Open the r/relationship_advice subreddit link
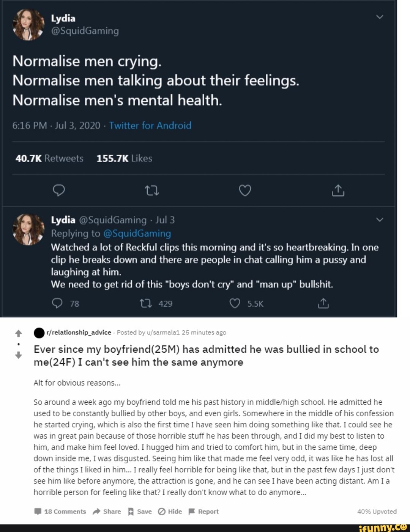This screenshot has width=410, height=532. pyautogui.click(x=79, y=333)
